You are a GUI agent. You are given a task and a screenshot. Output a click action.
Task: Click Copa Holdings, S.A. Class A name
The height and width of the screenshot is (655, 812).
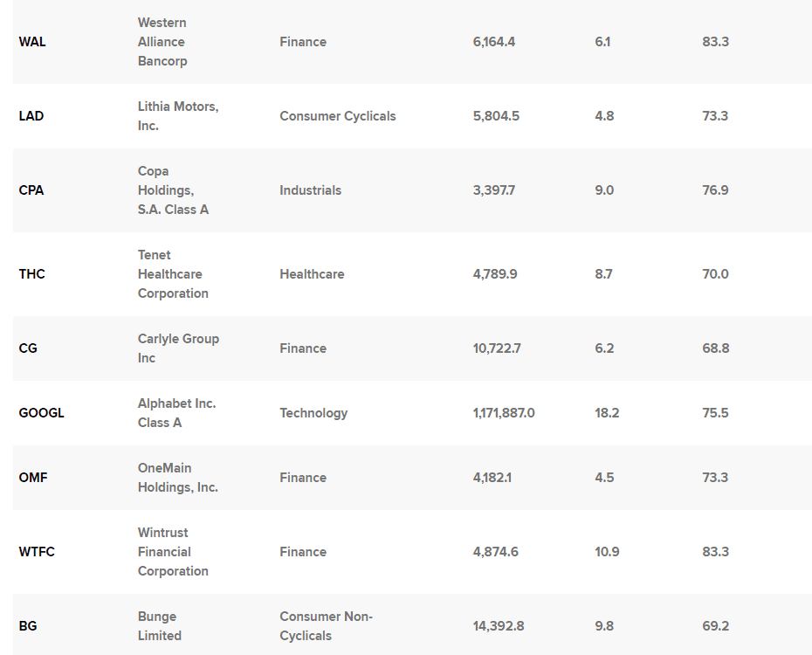click(x=173, y=190)
